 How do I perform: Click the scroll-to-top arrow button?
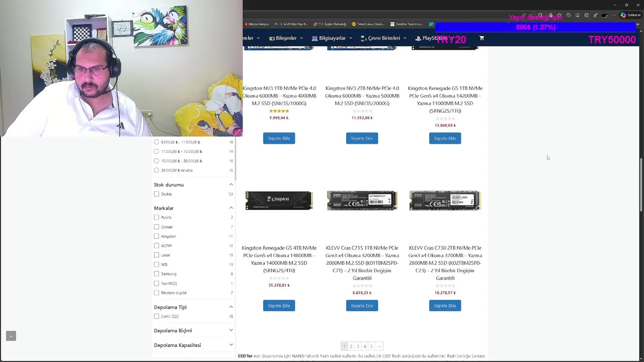[11, 336]
